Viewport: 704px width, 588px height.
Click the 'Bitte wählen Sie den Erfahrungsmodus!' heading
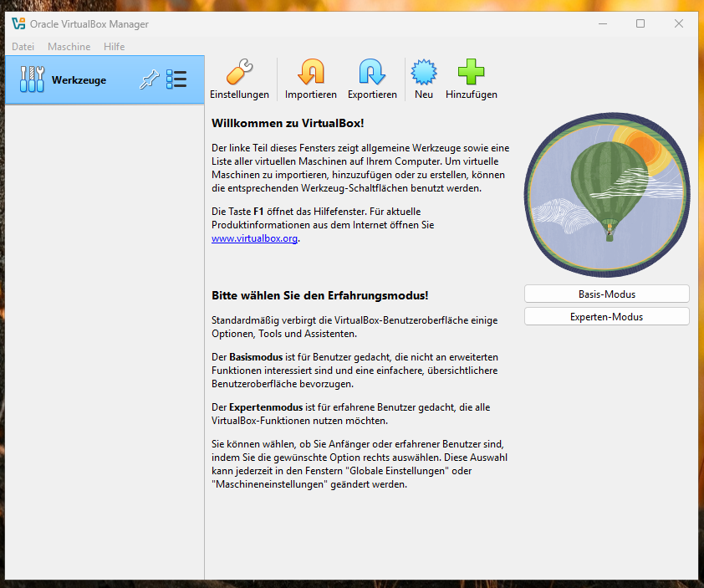pos(319,295)
